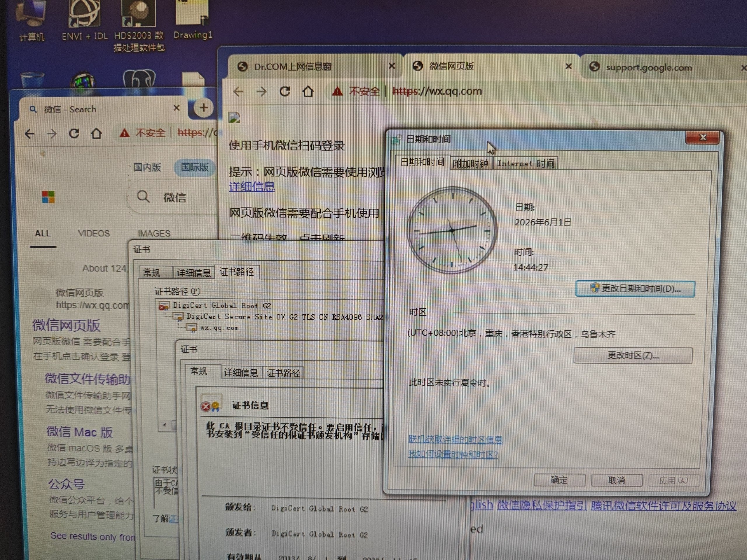Open the 公众号 search result

[x=66, y=484]
